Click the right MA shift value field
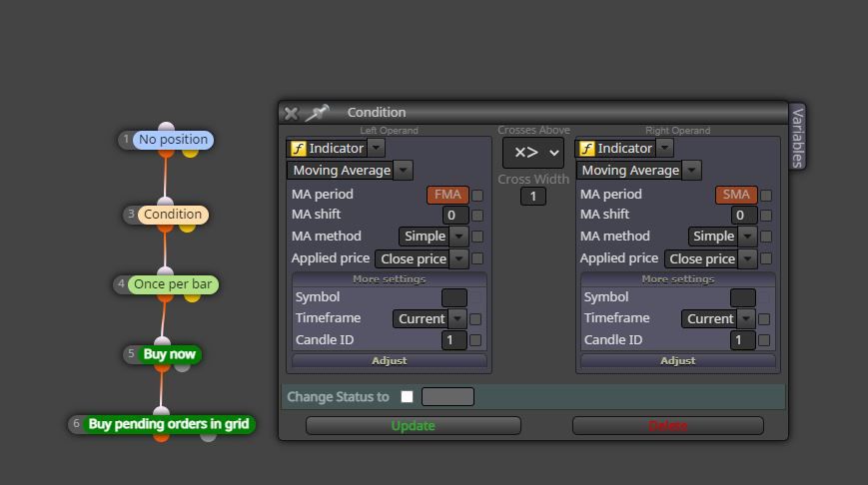868x485 pixels. 744,216
